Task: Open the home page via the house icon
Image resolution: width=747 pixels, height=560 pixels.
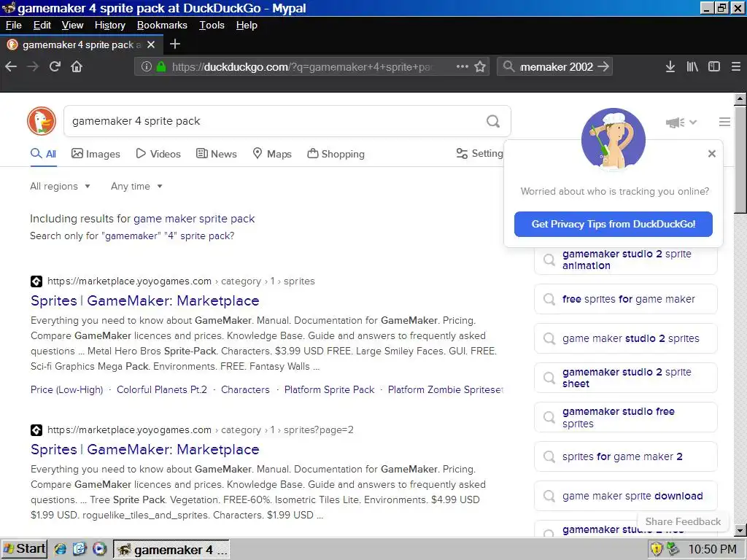Action: pyautogui.click(x=77, y=66)
